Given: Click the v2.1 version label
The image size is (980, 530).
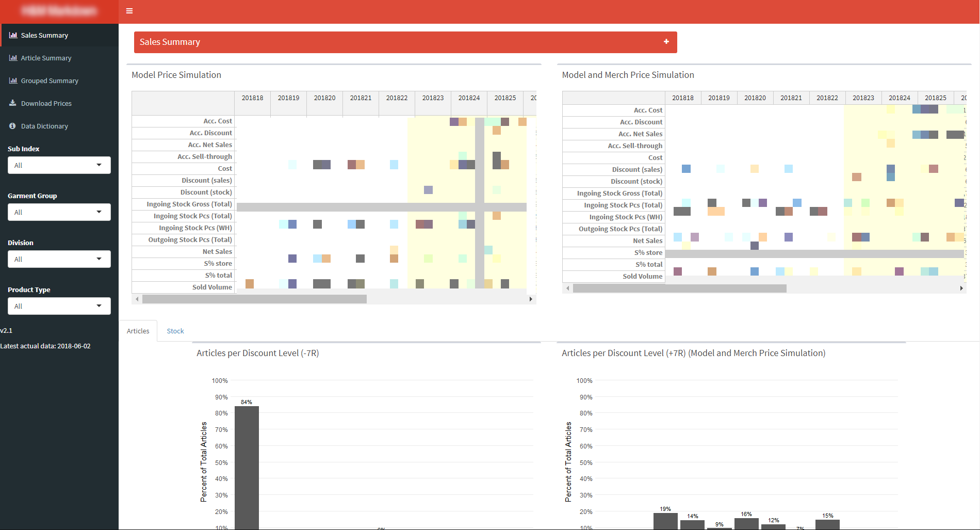Looking at the screenshot, I should pyautogui.click(x=6, y=331).
